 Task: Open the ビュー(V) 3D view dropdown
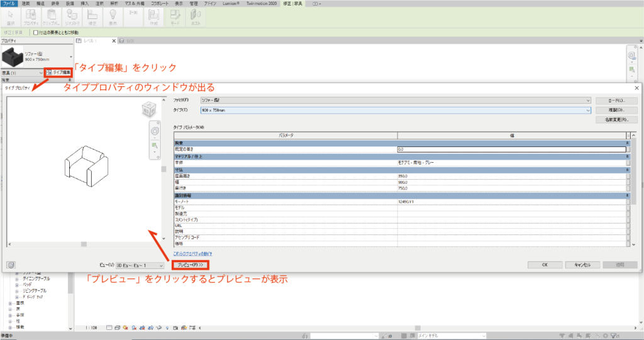click(x=140, y=266)
